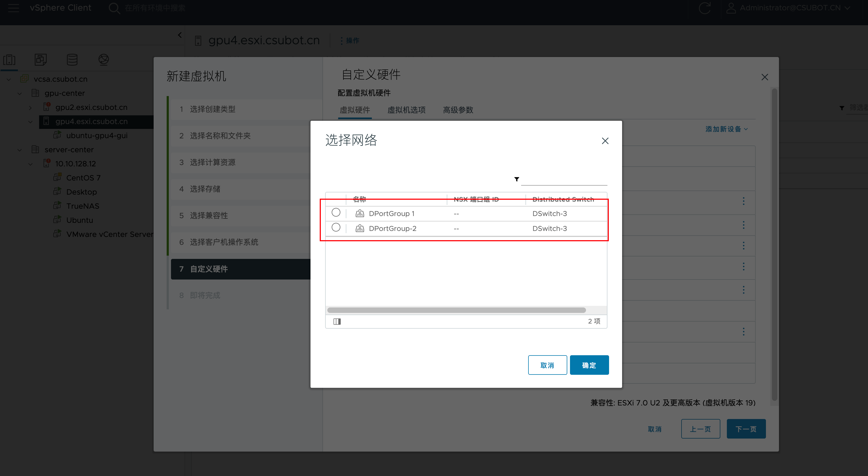Expand the gpu2.esxi.csubot.cn host node
Viewport: 868px width, 476px height.
30,108
